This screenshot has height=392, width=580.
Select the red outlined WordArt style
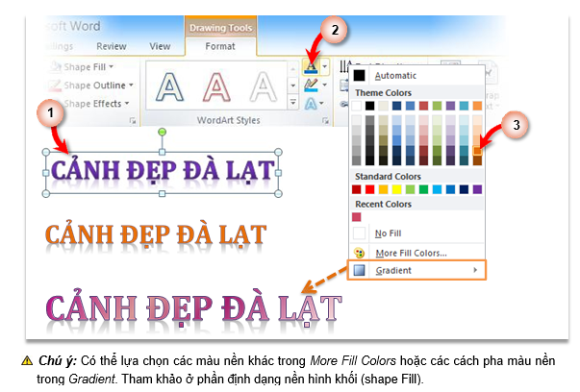pos(217,88)
